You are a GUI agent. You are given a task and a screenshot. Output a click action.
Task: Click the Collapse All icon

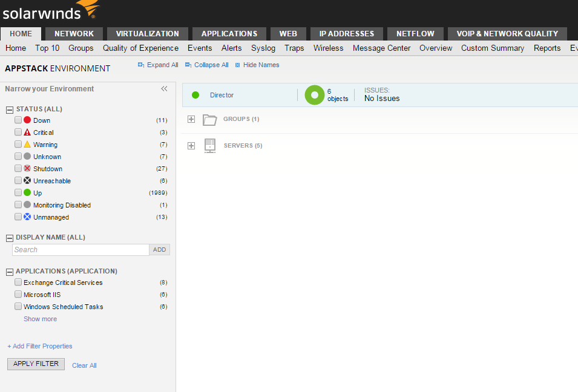(188, 65)
